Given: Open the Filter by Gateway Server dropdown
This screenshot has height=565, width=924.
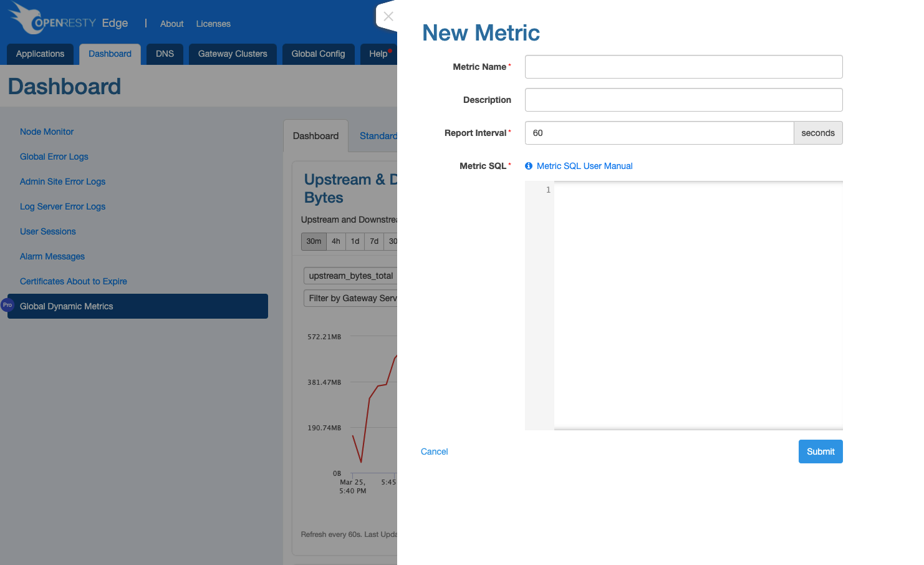Looking at the screenshot, I should coord(350,298).
